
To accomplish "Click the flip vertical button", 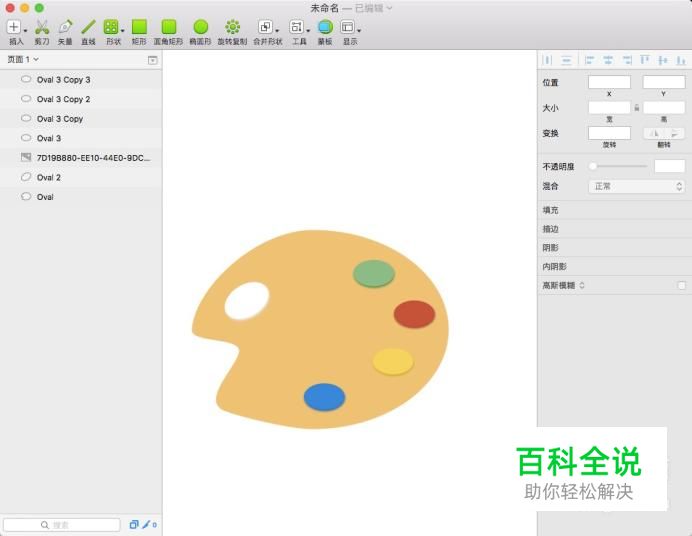I will click(x=674, y=133).
